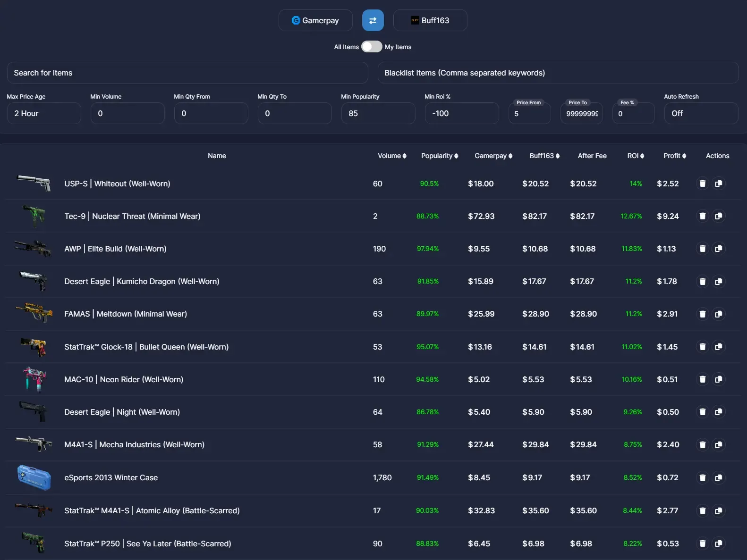Copy the Kumicho Dragon item
Viewport: 747px width, 560px height.
(719, 281)
